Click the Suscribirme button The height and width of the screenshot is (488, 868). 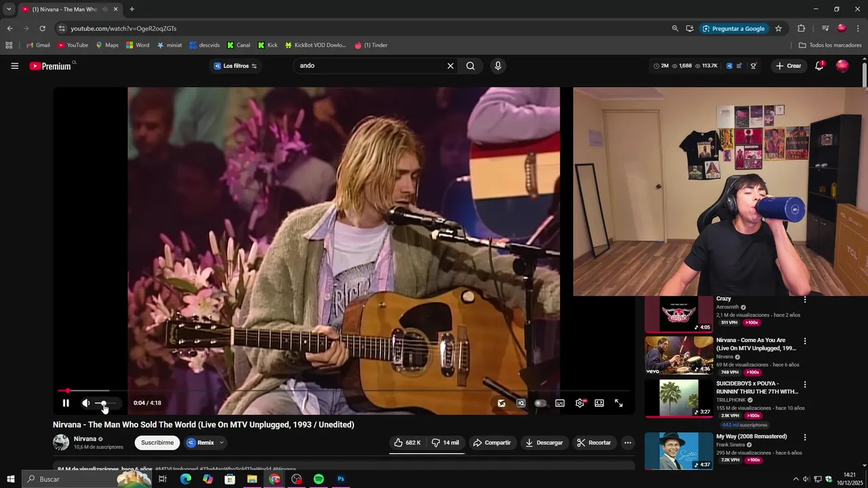pos(157,443)
